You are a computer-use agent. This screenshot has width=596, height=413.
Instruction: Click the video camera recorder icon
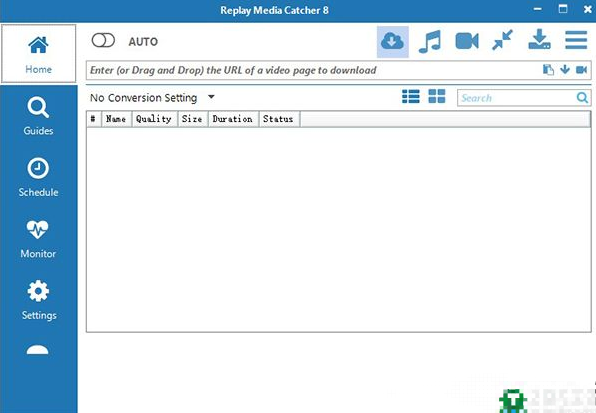467,41
